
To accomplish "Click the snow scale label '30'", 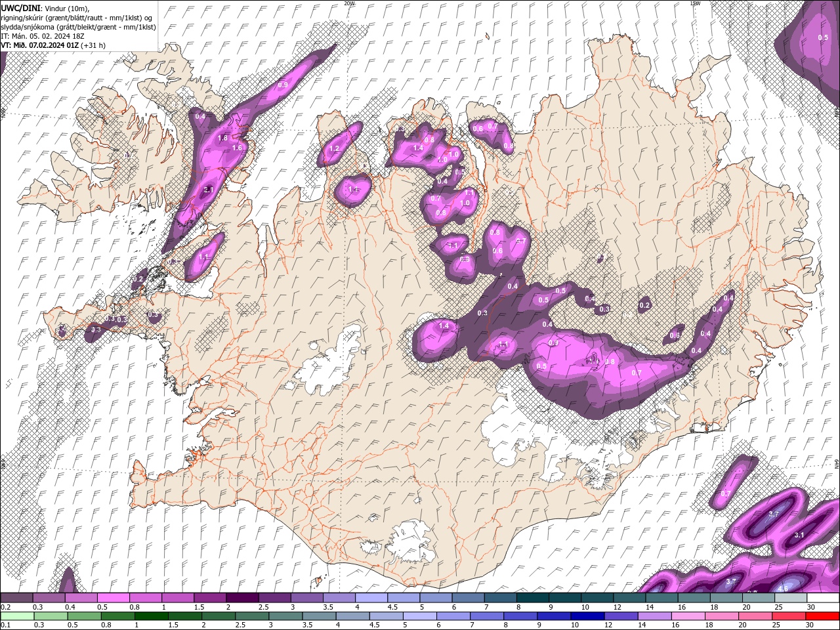I will (810, 607).
